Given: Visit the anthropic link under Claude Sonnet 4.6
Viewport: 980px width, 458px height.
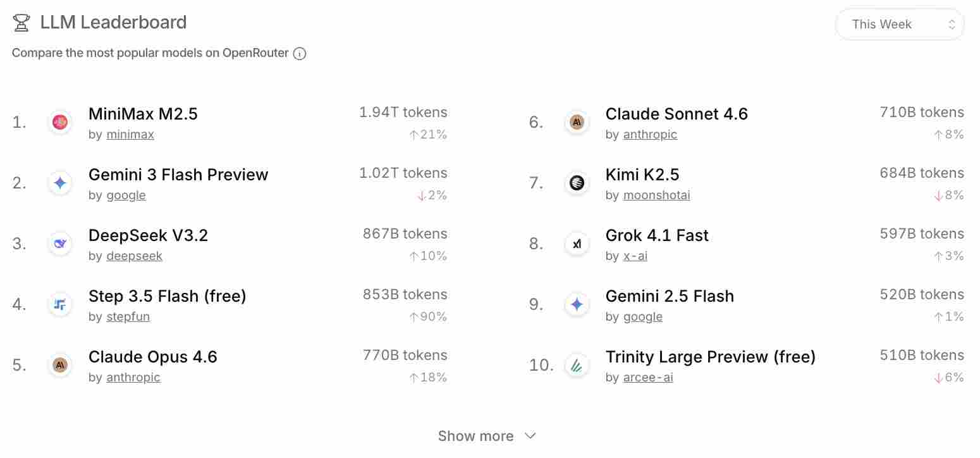Looking at the screenshot, I should [x=650, y=134].
